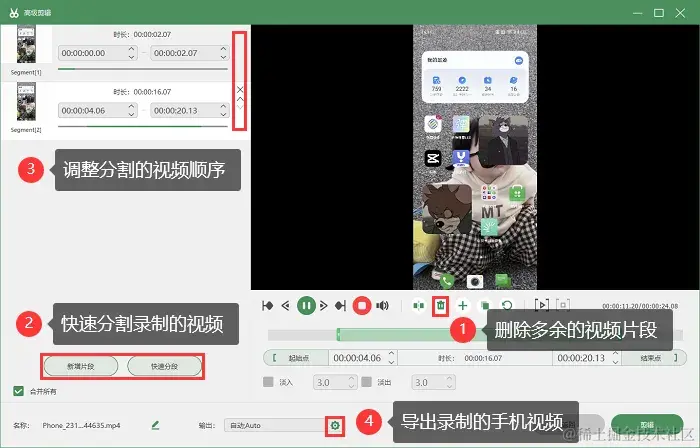700x448 pixels.
Task: Pause the video with the green button
Action: [x=306, y=306]
